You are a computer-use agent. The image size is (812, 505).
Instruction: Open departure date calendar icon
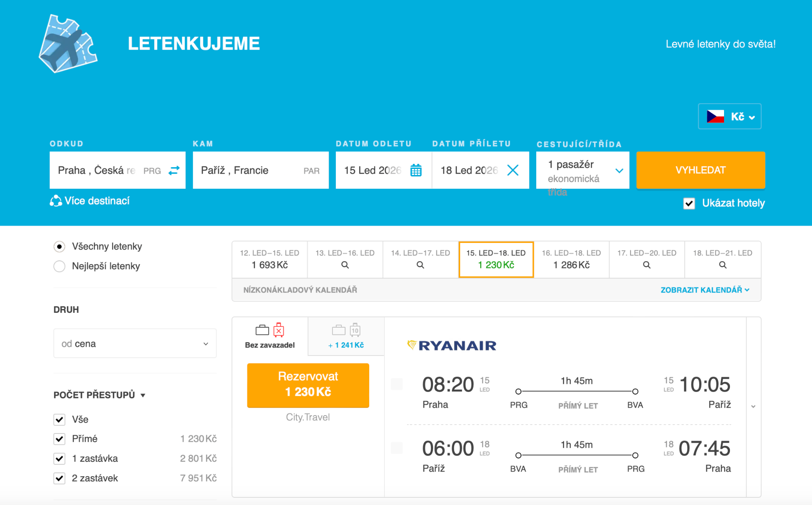tap(416, 170)
